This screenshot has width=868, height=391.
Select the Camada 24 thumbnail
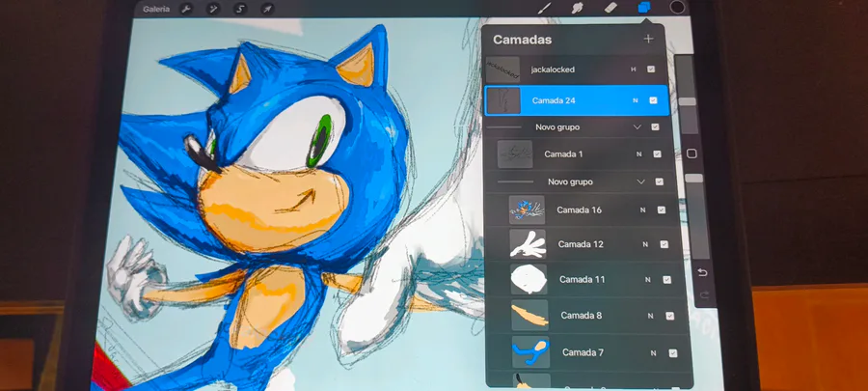pos(503,100)
